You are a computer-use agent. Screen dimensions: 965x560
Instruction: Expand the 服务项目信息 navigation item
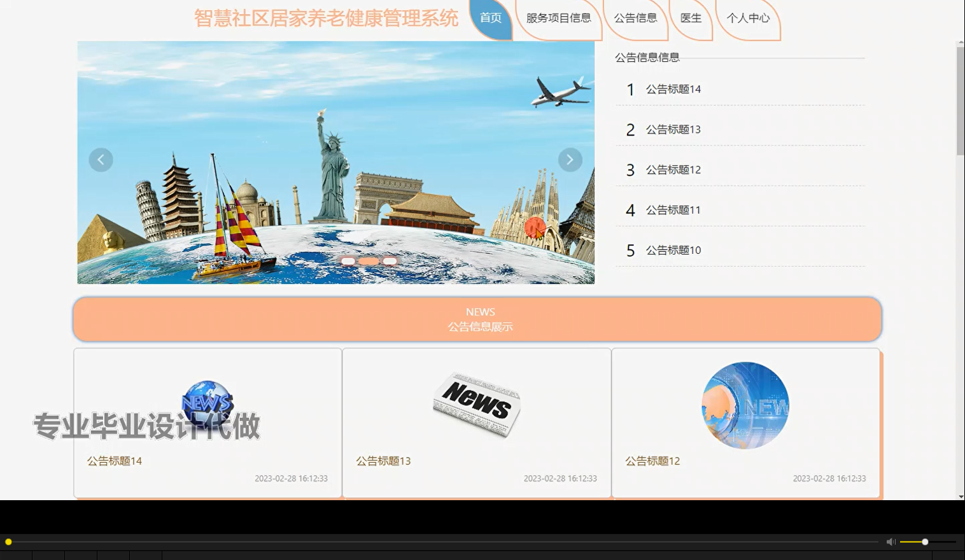[558, 18]
